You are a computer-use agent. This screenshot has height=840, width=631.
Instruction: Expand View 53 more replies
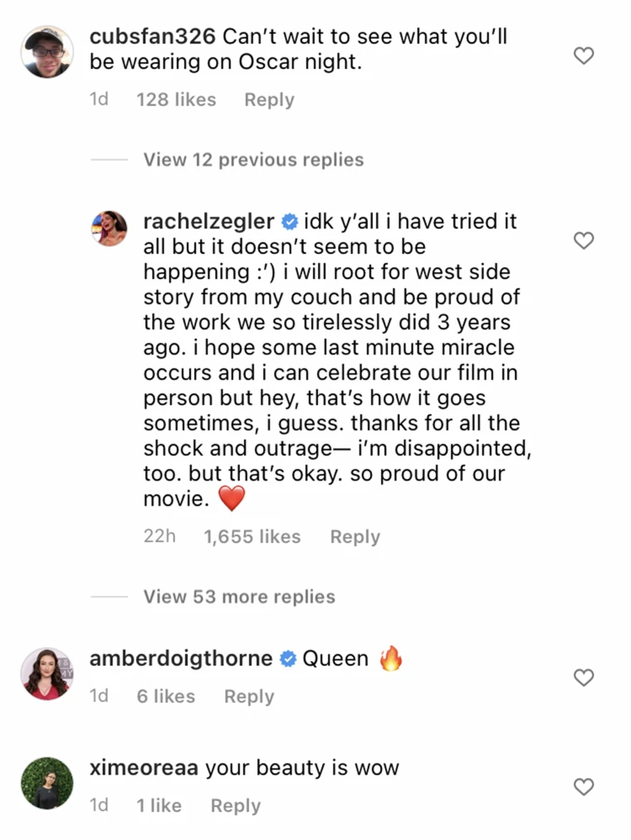239,596
